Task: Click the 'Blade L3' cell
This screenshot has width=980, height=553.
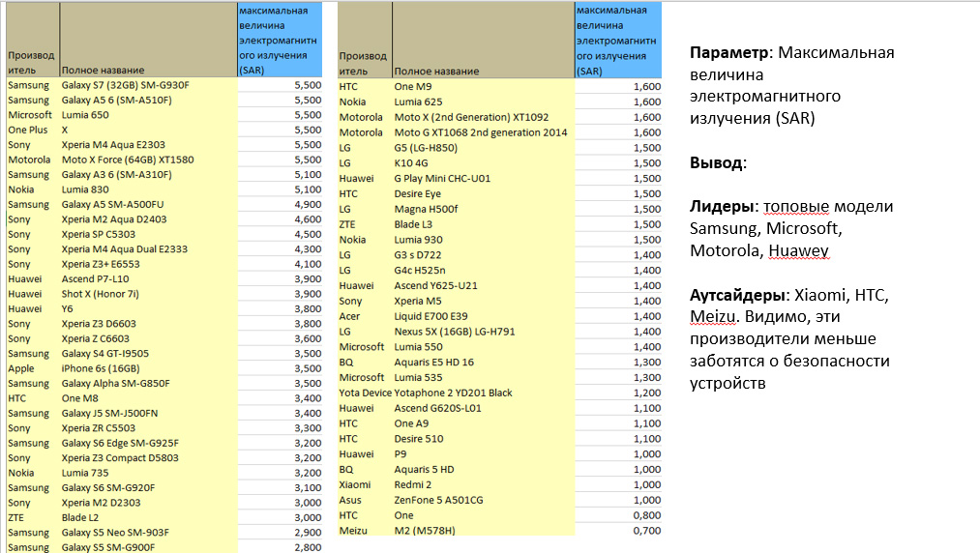Action: tap(484, 224)
